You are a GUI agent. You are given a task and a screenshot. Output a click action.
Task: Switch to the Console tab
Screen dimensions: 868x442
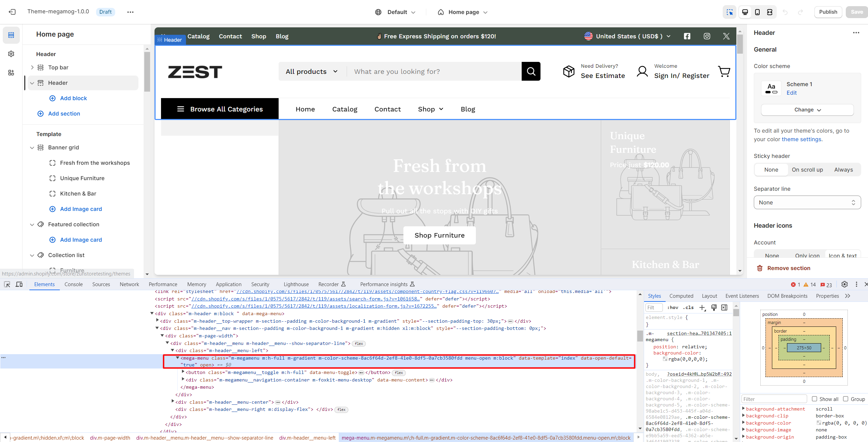click(74, 284)
